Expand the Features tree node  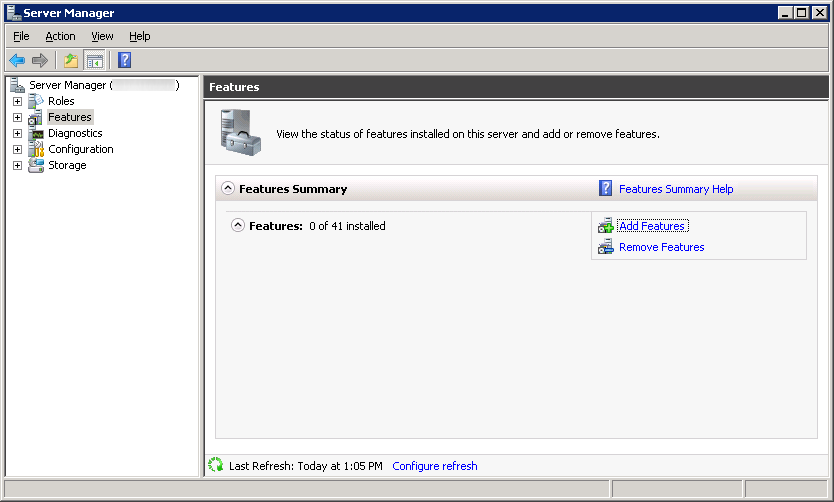(x=18, y=117)
